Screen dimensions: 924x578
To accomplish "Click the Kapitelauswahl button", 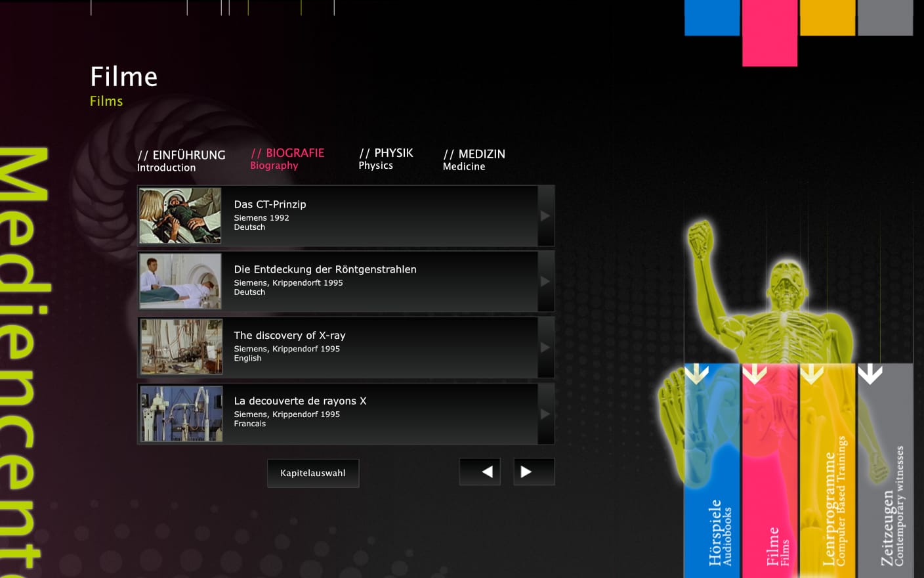I will click(x=313, y=473).
